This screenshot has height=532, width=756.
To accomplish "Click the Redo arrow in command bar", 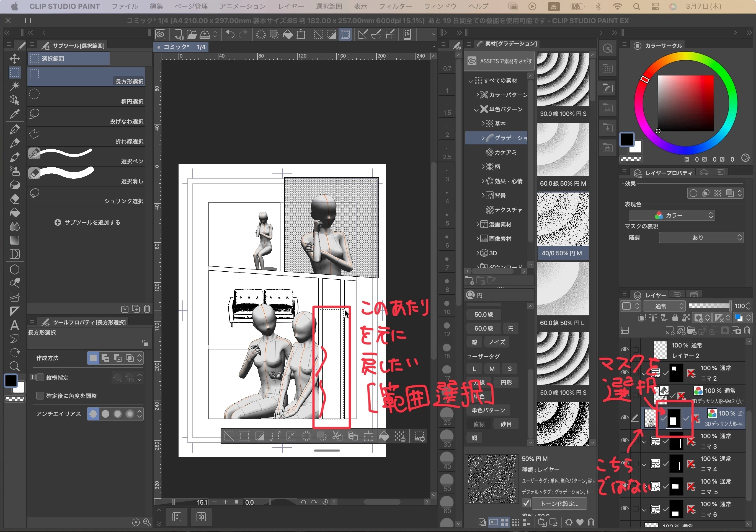I will (243, 34).
